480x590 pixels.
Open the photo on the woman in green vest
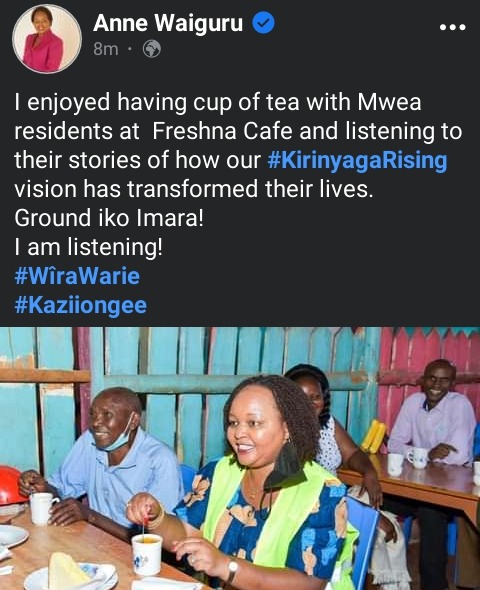coord(263,485)
